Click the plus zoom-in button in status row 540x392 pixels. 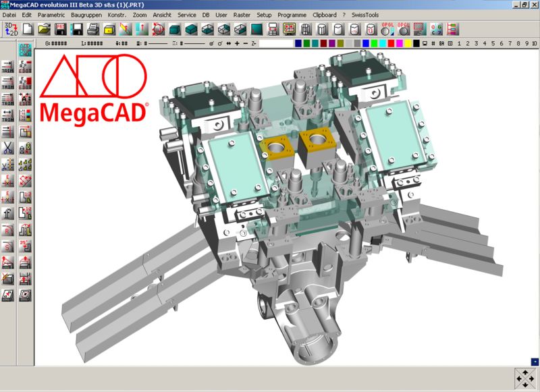236,43
